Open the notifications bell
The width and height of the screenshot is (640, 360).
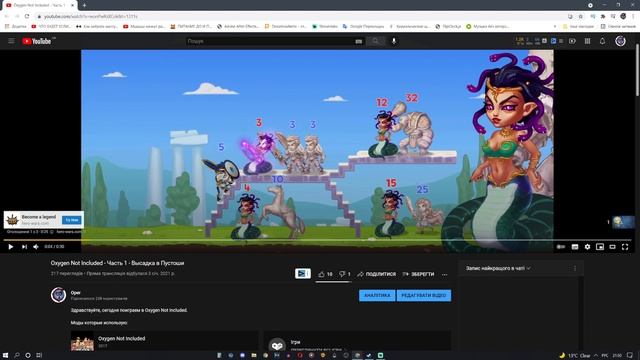tap(602, 41)
